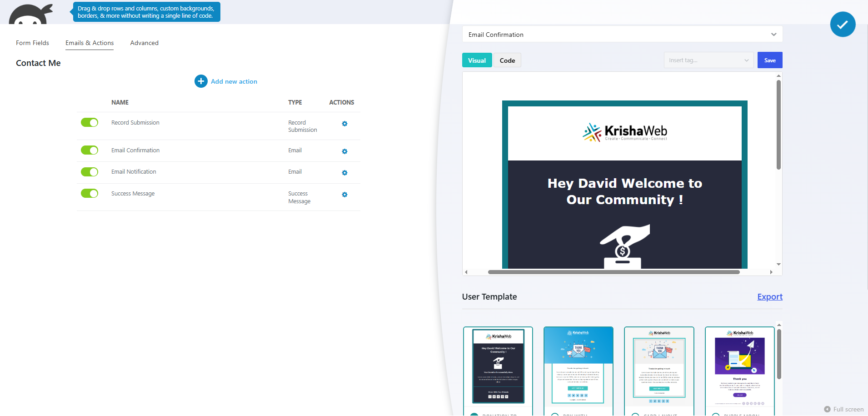
Task: Click the Save button
Action: [770, 60]
